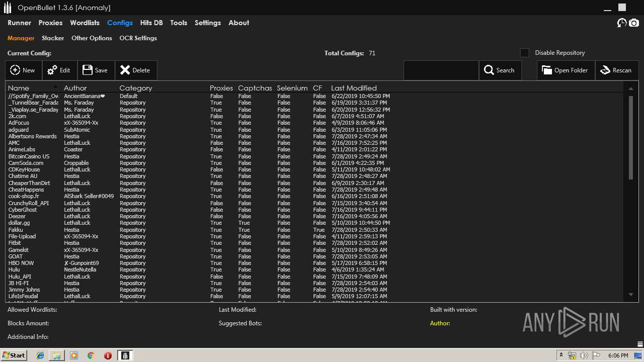Select the AnimeLabs config row
This screenshot has height=362, width=644.
pyautogui.click(x=314, y=149)
